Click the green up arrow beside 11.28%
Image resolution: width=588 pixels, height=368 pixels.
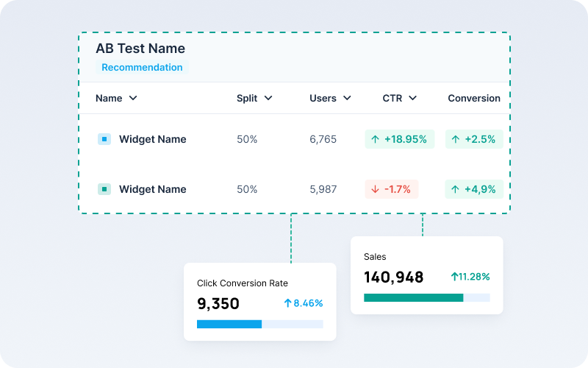tap(454, 277)
